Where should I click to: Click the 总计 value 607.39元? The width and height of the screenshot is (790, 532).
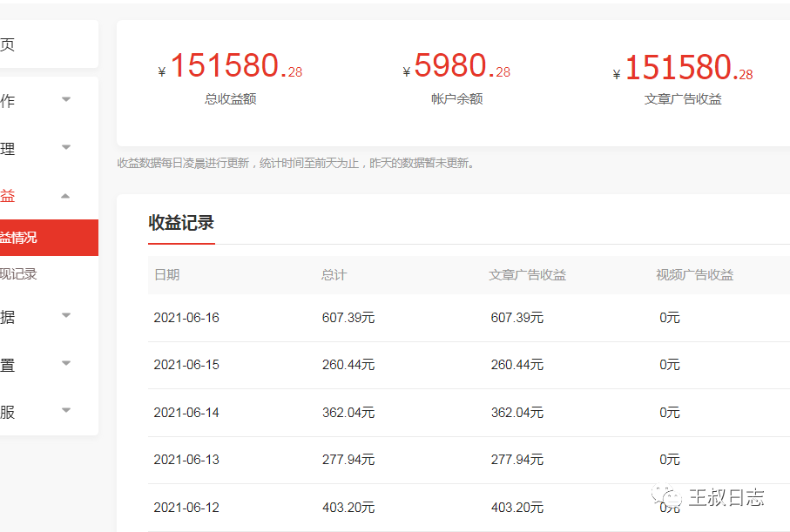click(x=348, y=318)
